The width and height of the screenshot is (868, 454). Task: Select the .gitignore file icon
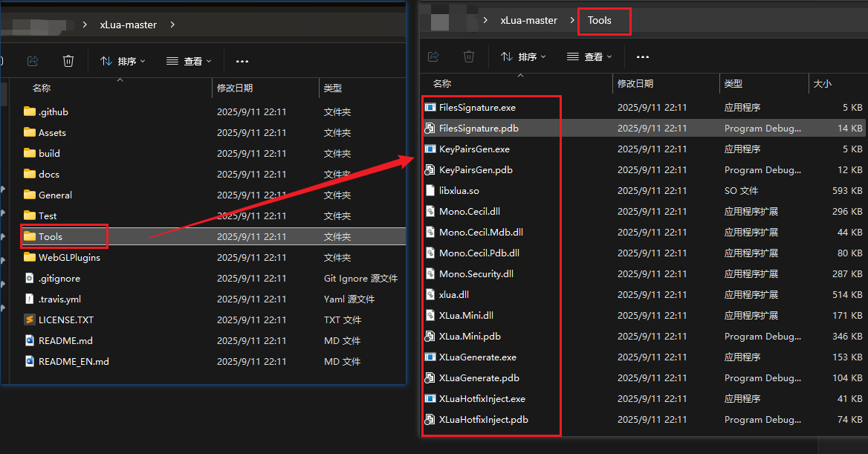30,278
